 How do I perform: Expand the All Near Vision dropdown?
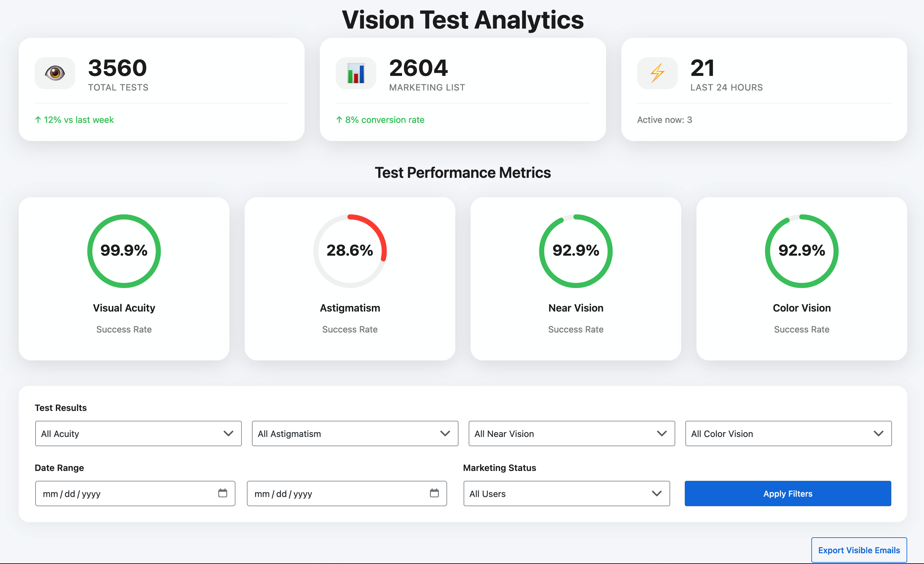571,433
